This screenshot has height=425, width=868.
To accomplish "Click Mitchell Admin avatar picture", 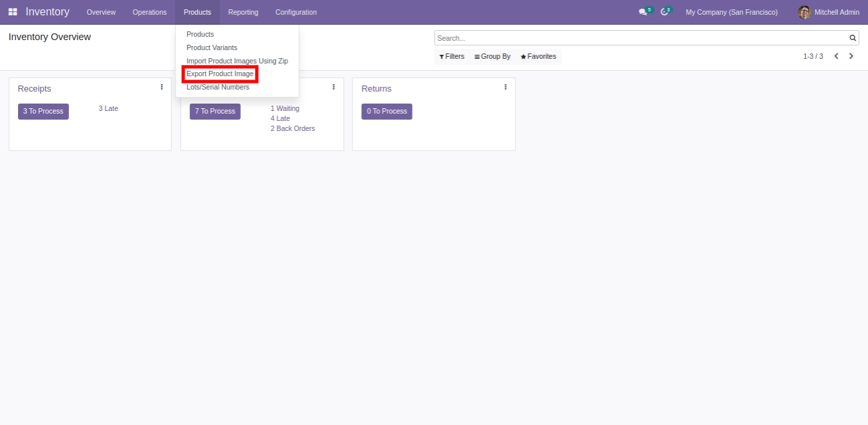I will click(x=804, y=12).
